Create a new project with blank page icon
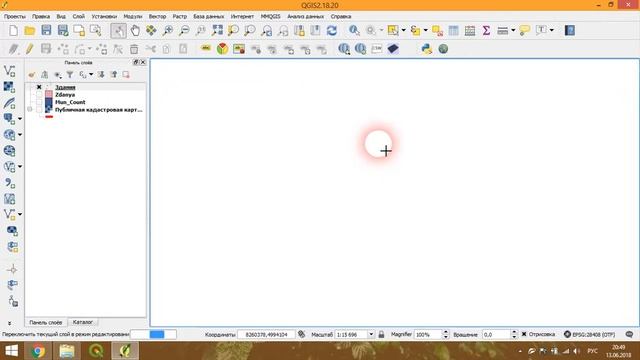The height and width of the screenshot is (360, 640). tap(13, 31)
